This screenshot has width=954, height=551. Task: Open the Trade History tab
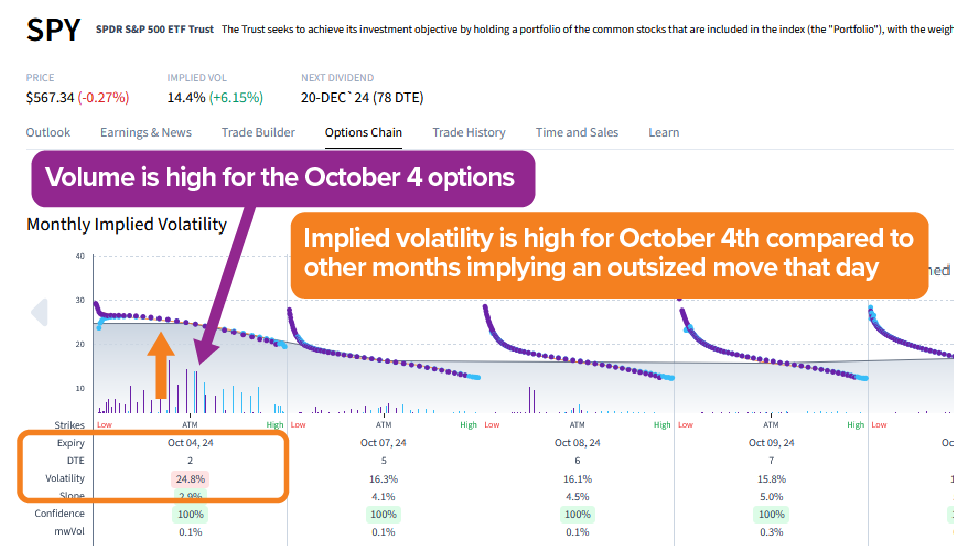point(469,133)
